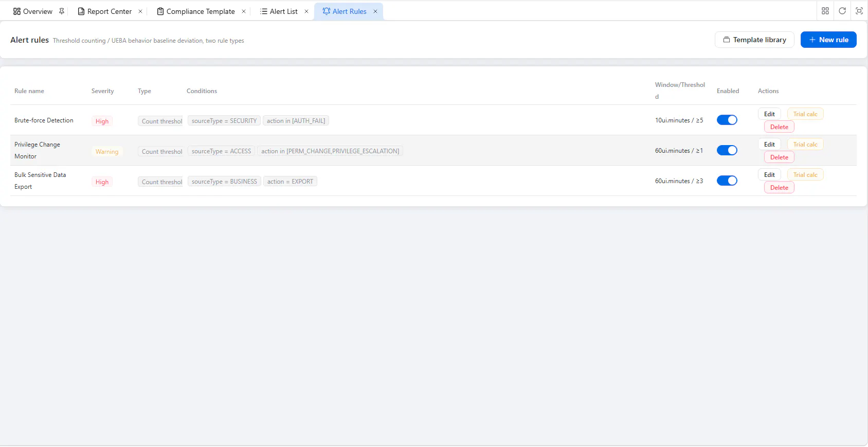Toggle off Privilege Change Monitor rule

point(727,150)
